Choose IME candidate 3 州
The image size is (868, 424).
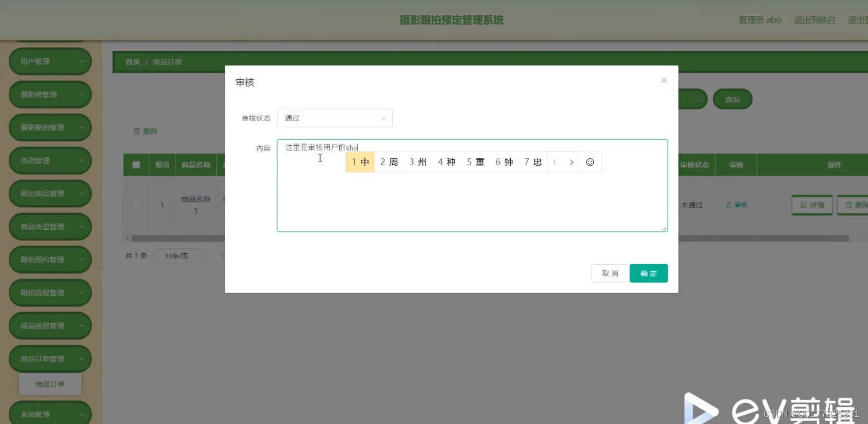tap(418, 162)
